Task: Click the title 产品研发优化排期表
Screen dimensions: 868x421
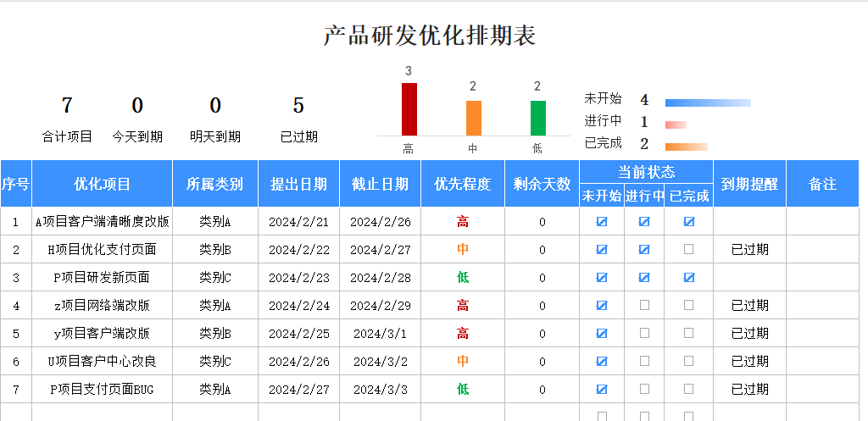Action: 430,36
